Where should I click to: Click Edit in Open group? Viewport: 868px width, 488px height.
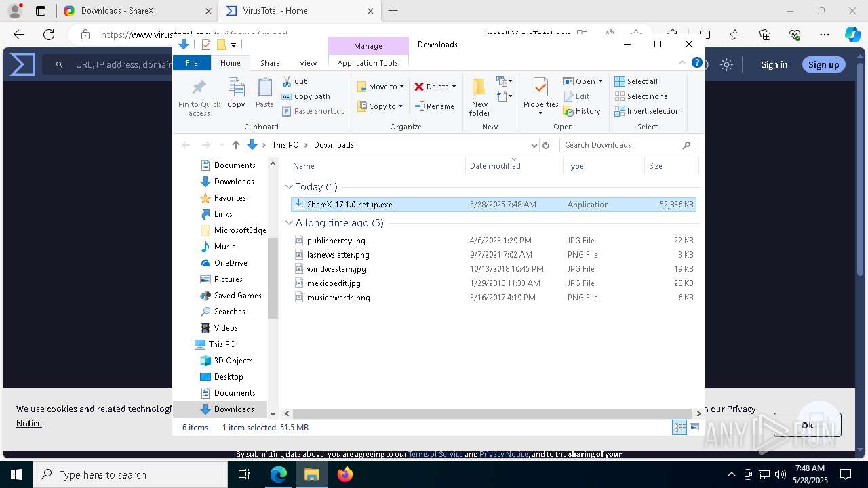[x=576, y=96]
